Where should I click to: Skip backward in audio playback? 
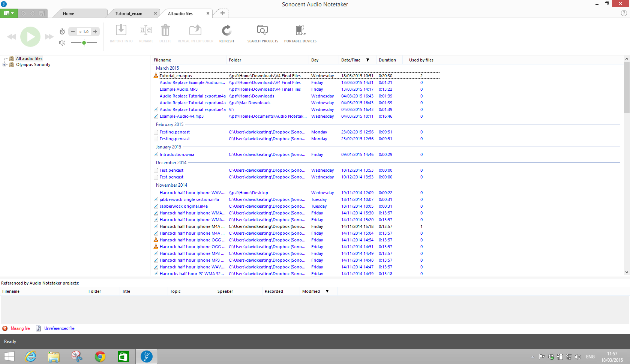pyautogui.click(x=12, y=37)
